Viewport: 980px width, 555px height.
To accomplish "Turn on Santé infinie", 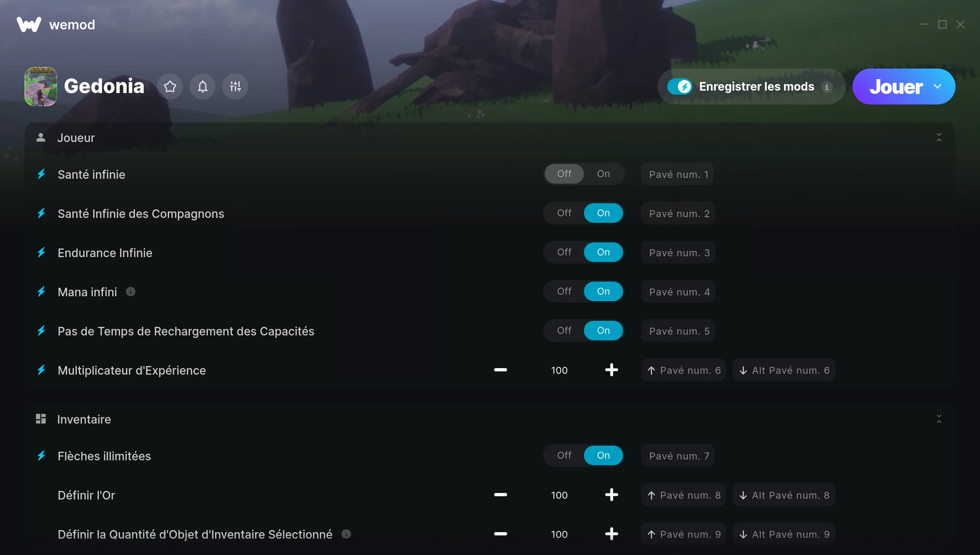I will tap(603, 174).
